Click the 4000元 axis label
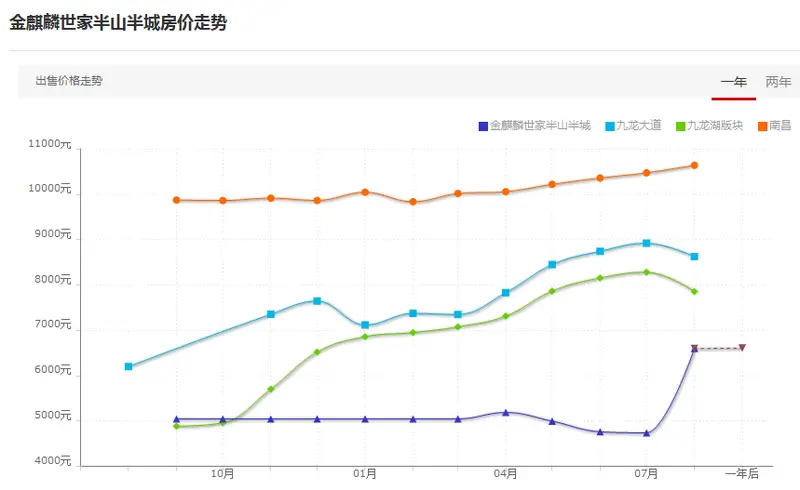Screen dimensions: 800x490 (53, 460)
